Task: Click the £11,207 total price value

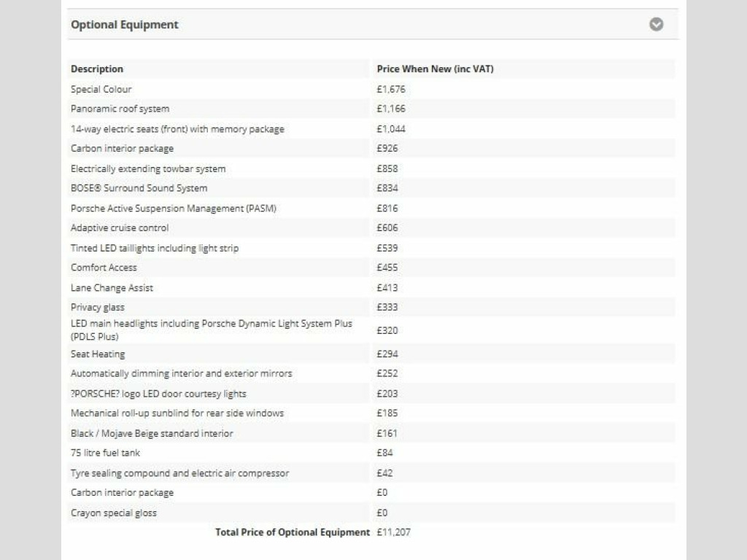Action: (394, 532)
